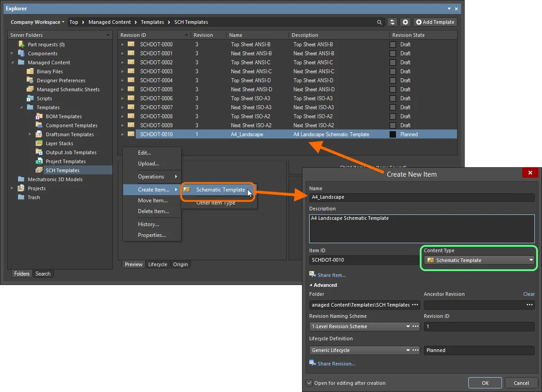The image size is (542, 392).
Task: Click the Share Item... link
Action: [332, 275]
